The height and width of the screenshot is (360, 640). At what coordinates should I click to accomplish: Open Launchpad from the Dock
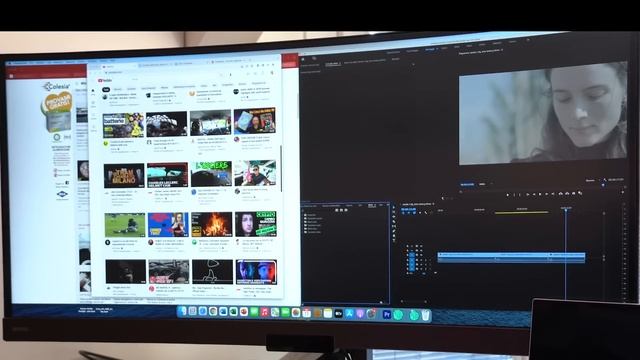[192, 312]
